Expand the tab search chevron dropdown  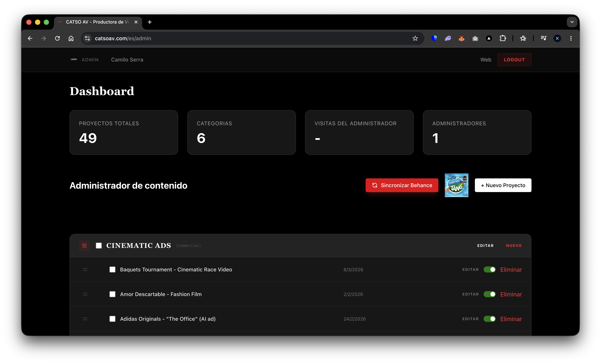coord(572,22)
